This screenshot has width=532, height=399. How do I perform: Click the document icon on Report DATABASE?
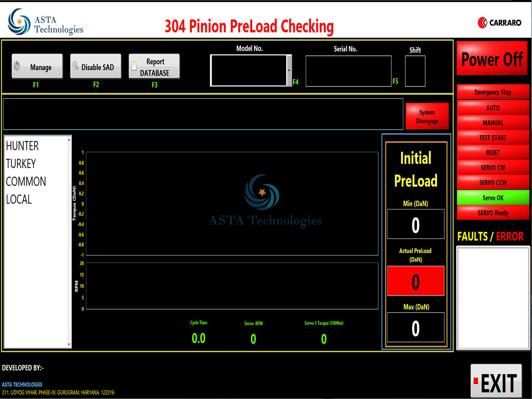(134, 66)
